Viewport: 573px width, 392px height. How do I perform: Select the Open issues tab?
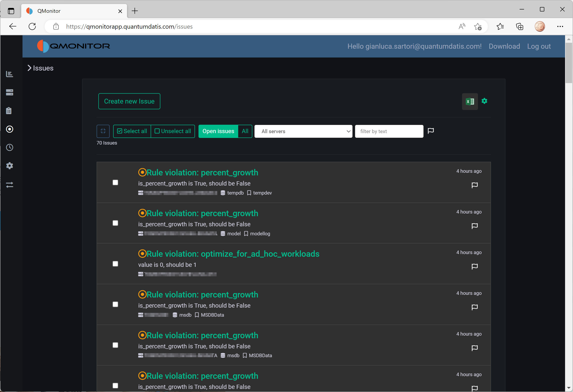tap(218, 131)
